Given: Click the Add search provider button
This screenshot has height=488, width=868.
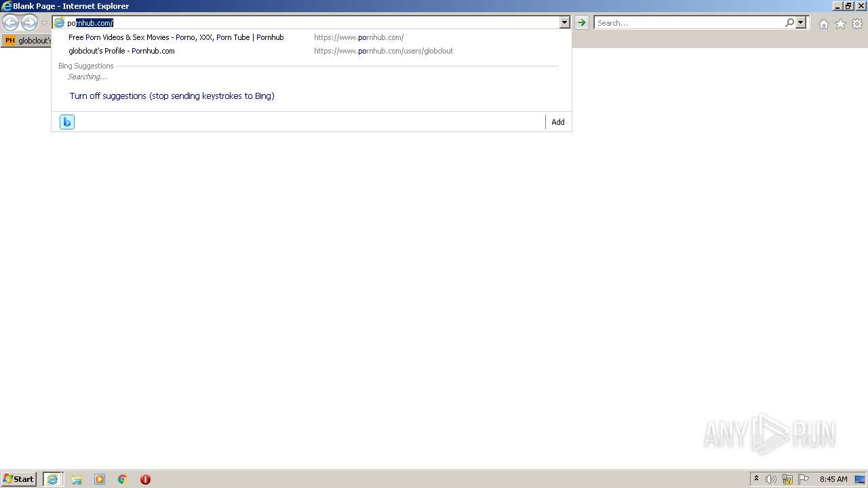Looking at the screenshot, I should tap(558, 122).
